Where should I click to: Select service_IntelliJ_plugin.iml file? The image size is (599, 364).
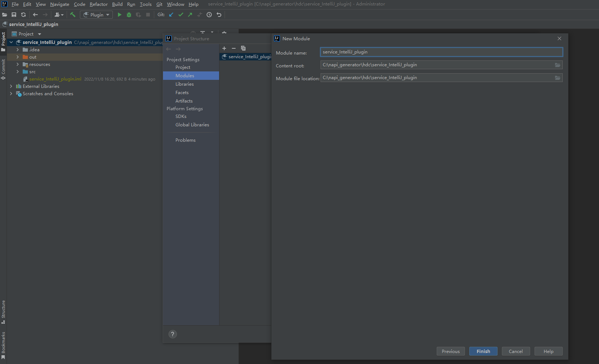tap(55, 79)
